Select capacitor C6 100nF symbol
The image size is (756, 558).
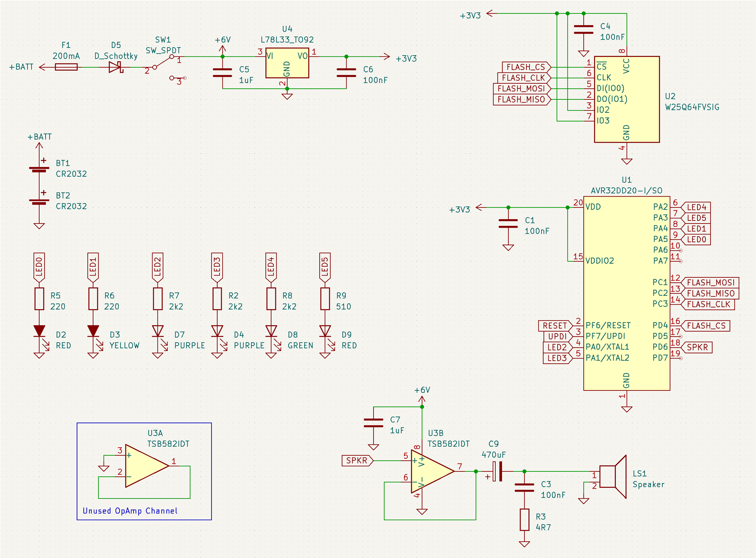pos(346,73)
